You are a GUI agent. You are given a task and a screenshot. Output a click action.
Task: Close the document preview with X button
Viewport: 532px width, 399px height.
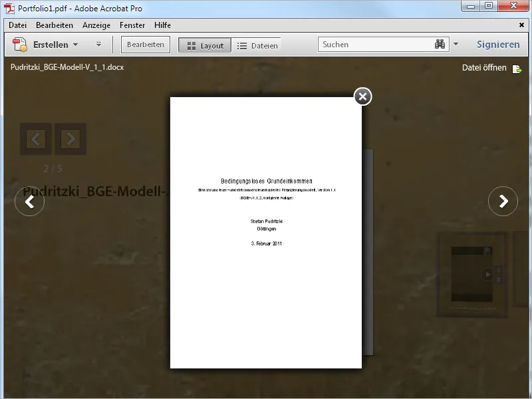pyautogui.click(x=362, y=96)
